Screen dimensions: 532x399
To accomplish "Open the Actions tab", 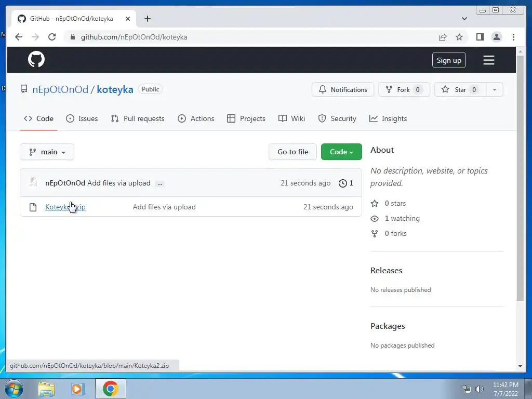I will point(196,118).
